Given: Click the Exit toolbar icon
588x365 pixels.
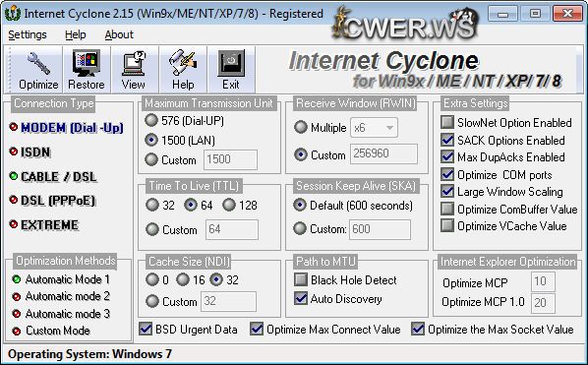Looking at the screenshot, I should coord(231,70).
